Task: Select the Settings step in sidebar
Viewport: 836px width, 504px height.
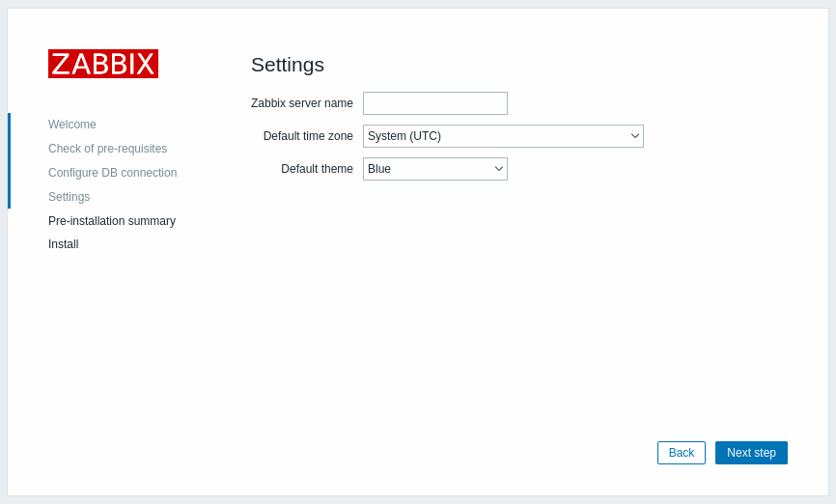Action: tap(69, 197)
